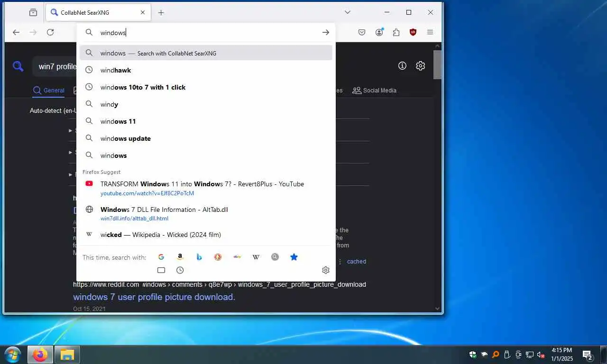Image resolution: width=607 pixels, height=364 pixels.
Task: Choose the 'windows — Search with CollabNet SearXNG' row
Action: (x=206, y=53)
